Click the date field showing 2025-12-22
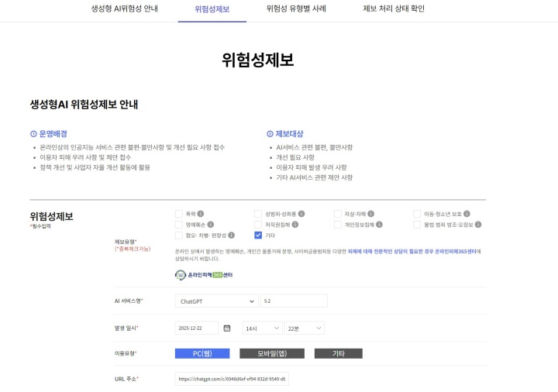Viewport: 558px width, 392px height. click(197, 328)
